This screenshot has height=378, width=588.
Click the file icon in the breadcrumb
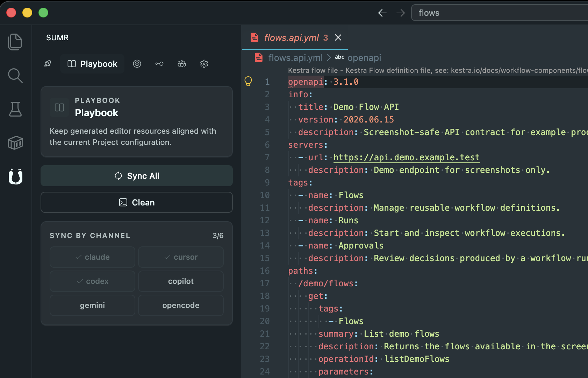click(259, 57)
